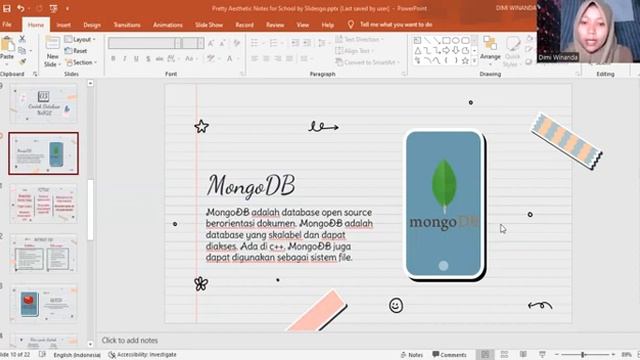The width and height of the screenshot is (640, 360).
Task: Click the Comments button in status bar
Action: 449,355
